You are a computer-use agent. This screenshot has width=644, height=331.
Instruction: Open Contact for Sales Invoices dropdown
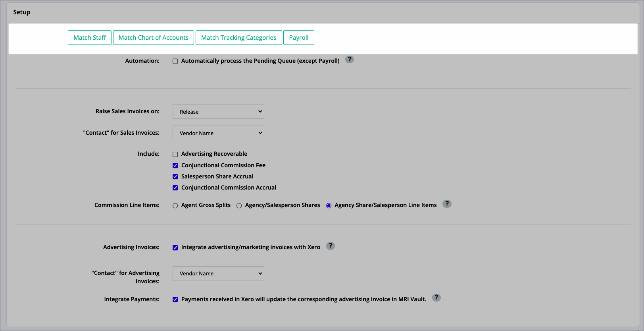pos(218,133)
